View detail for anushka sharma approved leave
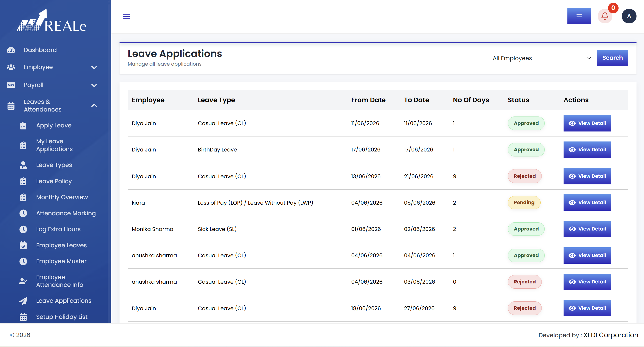644x347 pixels. click(x=587, y=255)
